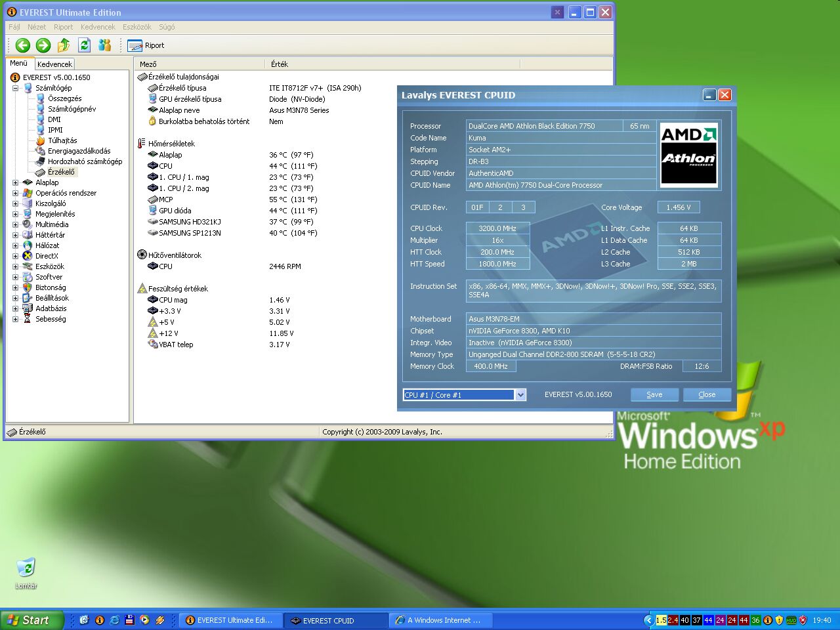Open the Kedvencek menu
The width and height of the screenshot is (840, 630).
pyautogui.click(x=98, y=27)
